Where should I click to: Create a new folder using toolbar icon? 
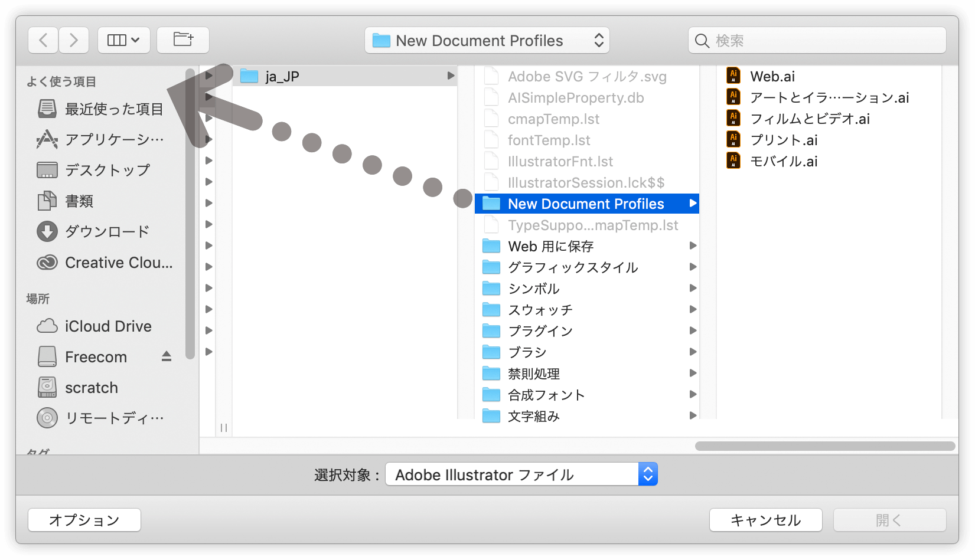[183, 40]
